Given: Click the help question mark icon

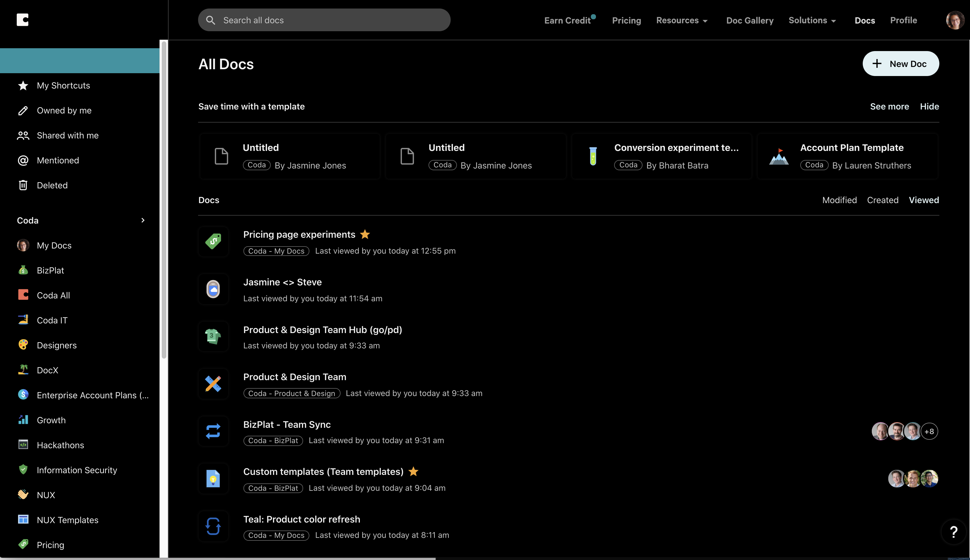Looking at the screenshot, I should pyautogui.click(x=954, y=532).
